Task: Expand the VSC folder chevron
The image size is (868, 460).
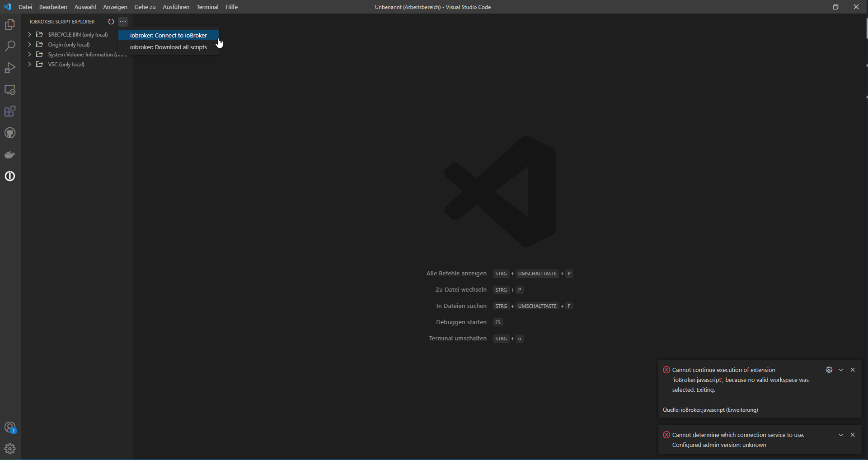Action: tap(29, 64)
